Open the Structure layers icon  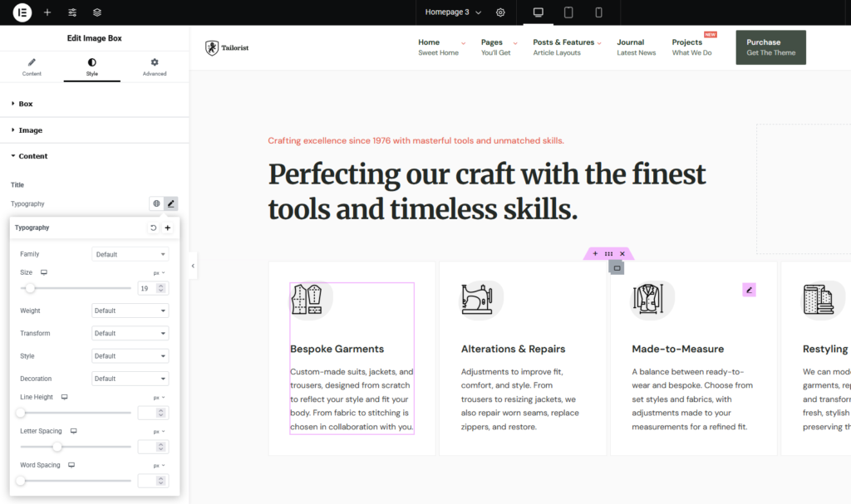[97, 12]
